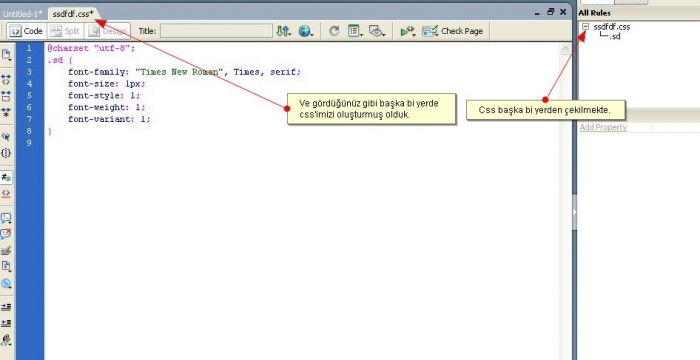Collapse the ssdfdf.css tree node
700x360 pixels.
tap(585, 27)
